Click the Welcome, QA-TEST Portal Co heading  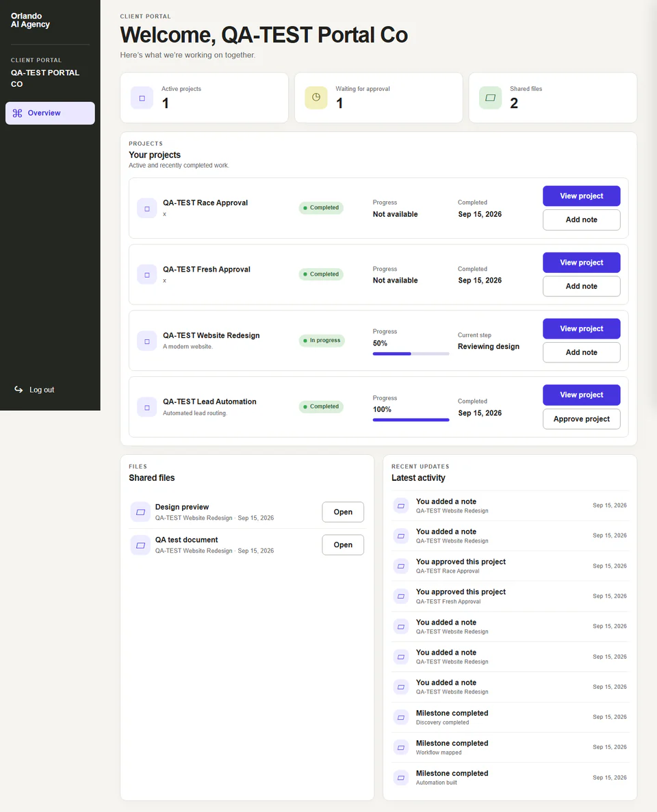coord(263,35)
